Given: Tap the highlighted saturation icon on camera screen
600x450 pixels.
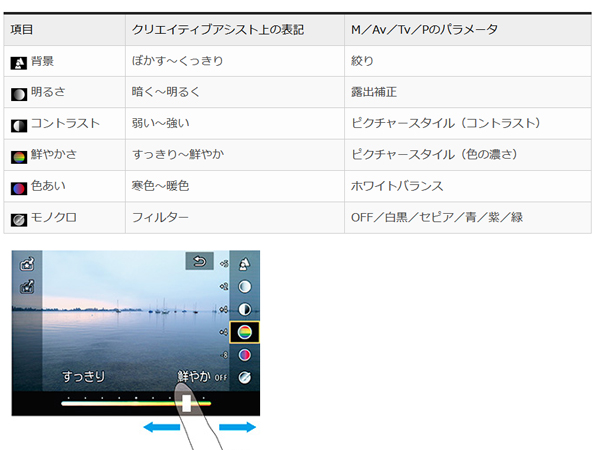Looking at the screenshot, I should point(245,332).
